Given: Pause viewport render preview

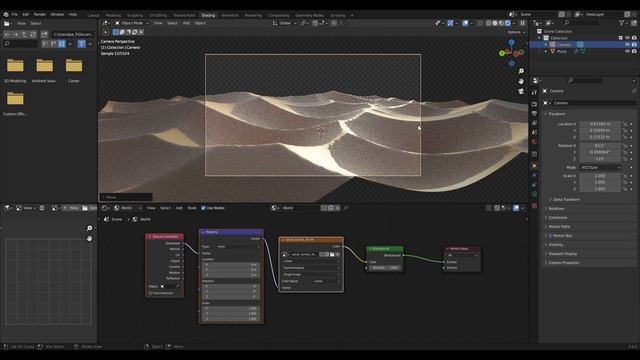Looking at the screenshot, I should (522, 23).
